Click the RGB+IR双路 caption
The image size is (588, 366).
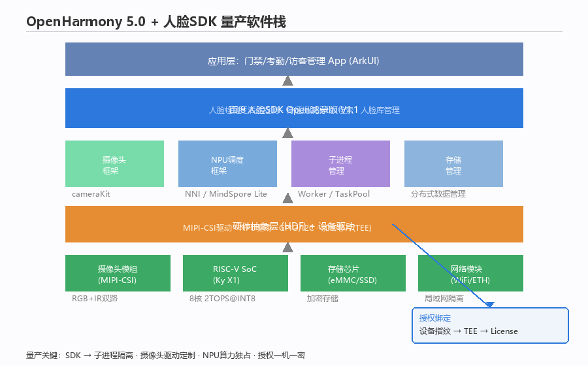[x=95, y=299]
